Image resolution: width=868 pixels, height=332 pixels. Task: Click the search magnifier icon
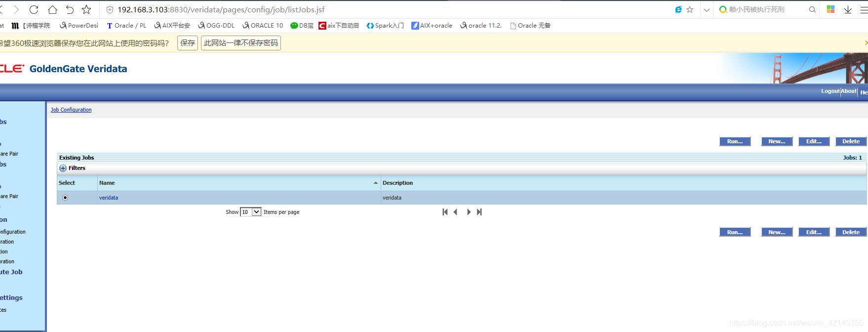click(x=812, y=9)
